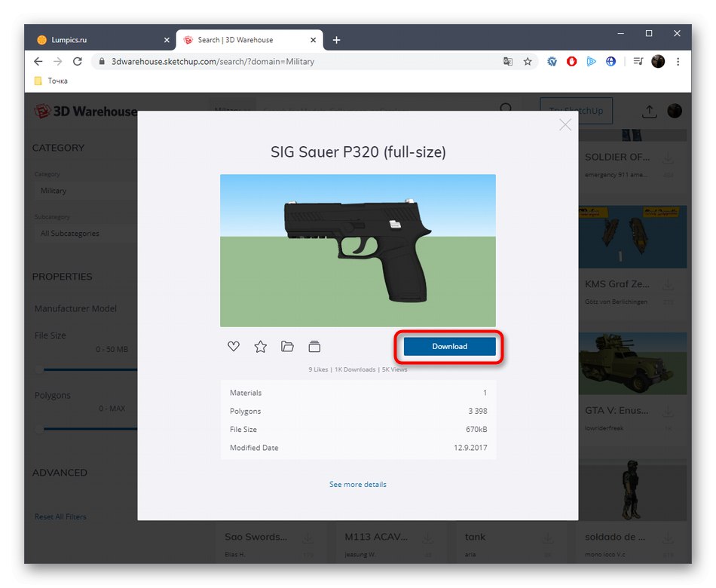Viewport: 716px width, 588px height.
Task: Open the translate page icon
Action: click(508, 61)
